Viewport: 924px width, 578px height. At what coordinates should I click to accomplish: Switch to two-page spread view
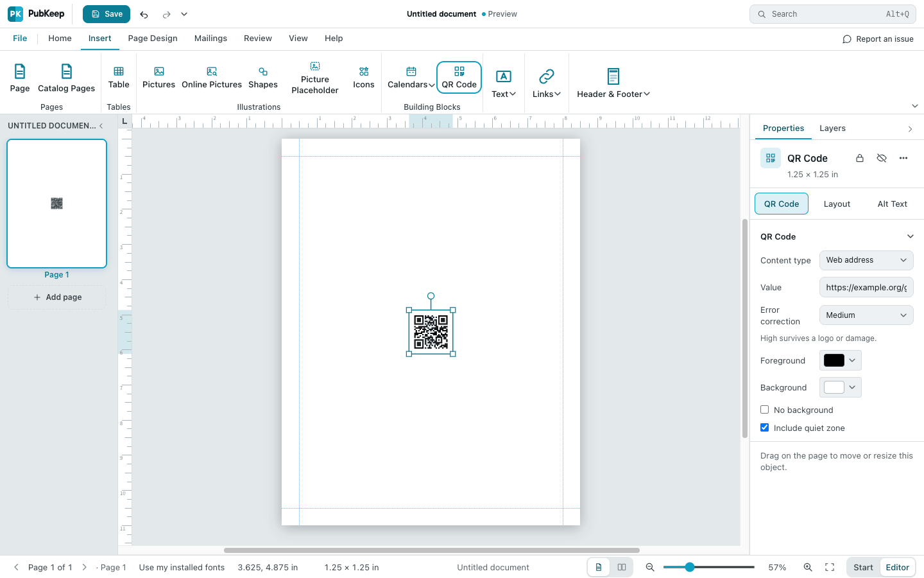(x=622, y=567)
